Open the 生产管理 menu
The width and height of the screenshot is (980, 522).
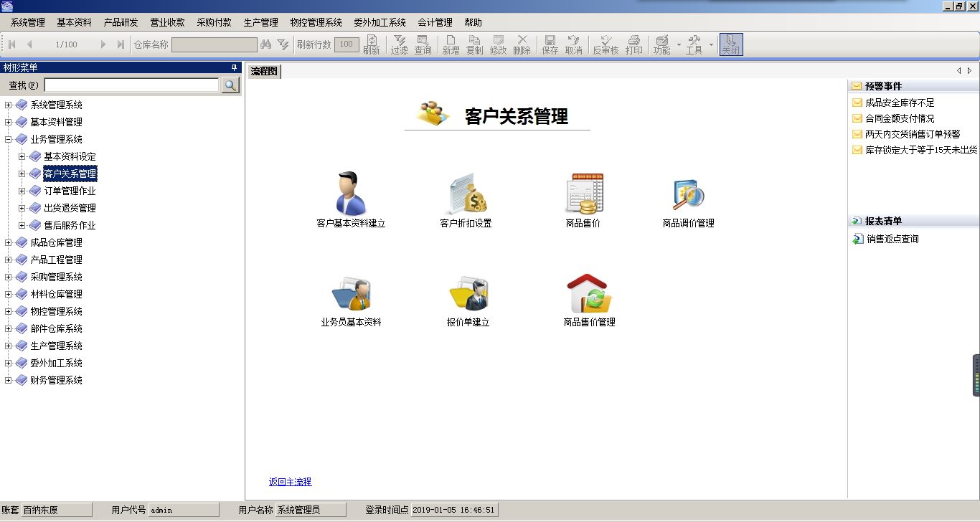coord(260,22)
